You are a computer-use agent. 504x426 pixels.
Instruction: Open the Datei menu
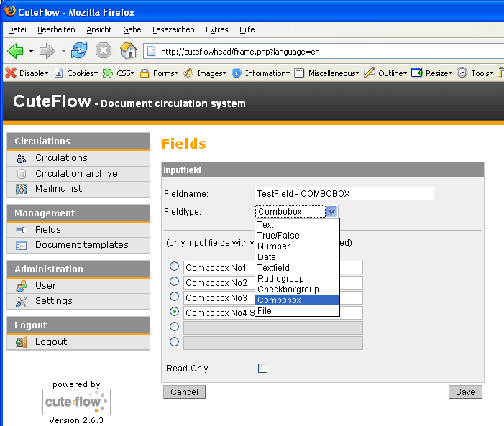[x=17, y=29]
